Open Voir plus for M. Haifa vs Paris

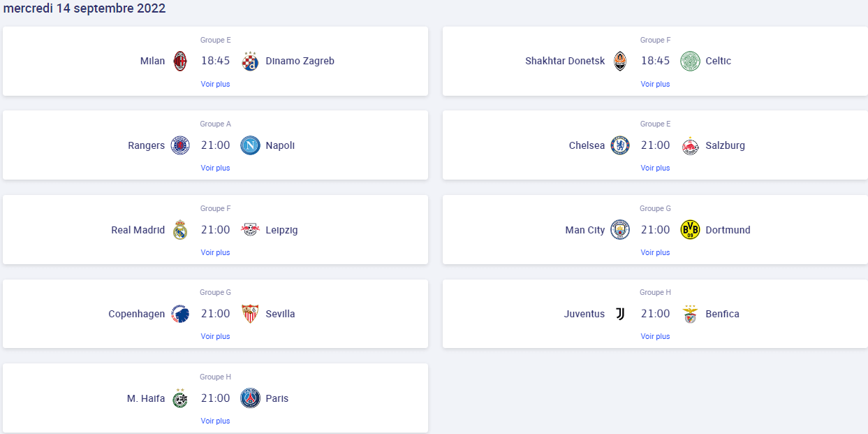[215, 421]
